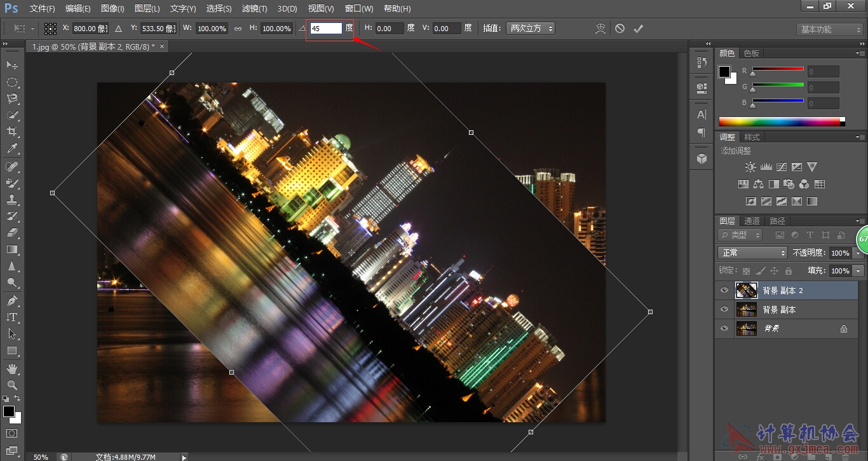Viewport: 868px width, 461px height.
Task: Click the rotation angle field showing 45
Action: coord(326,29)
